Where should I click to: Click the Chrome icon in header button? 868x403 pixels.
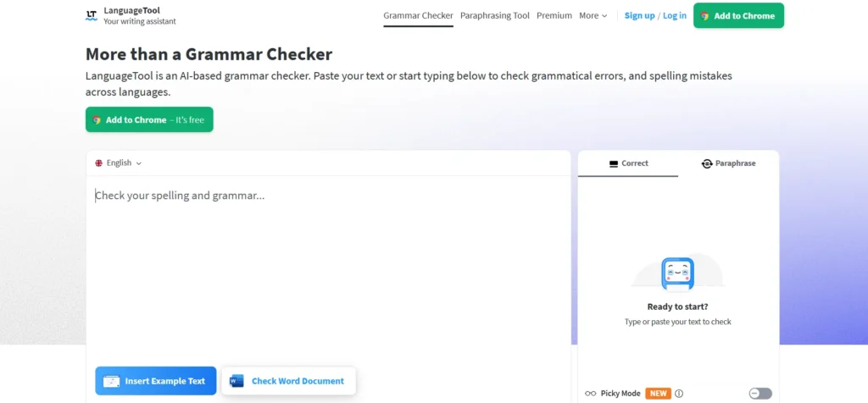(705, 16)
